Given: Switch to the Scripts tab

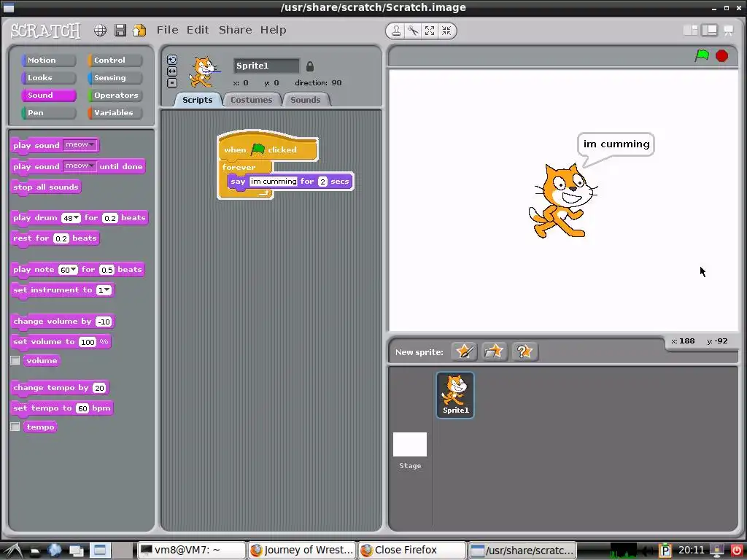Looking at the screenshot, I should click(197, 100).
